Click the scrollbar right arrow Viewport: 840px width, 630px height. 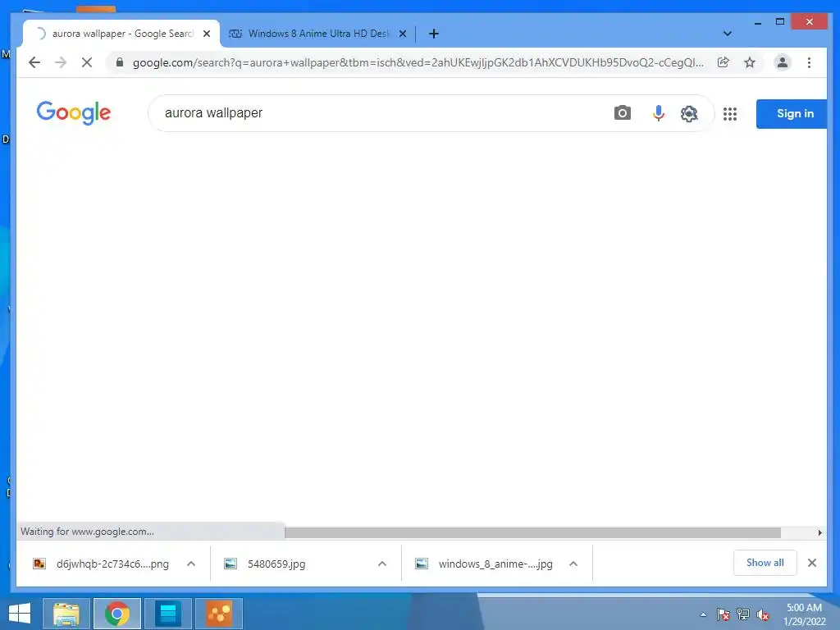pos(819,532)
